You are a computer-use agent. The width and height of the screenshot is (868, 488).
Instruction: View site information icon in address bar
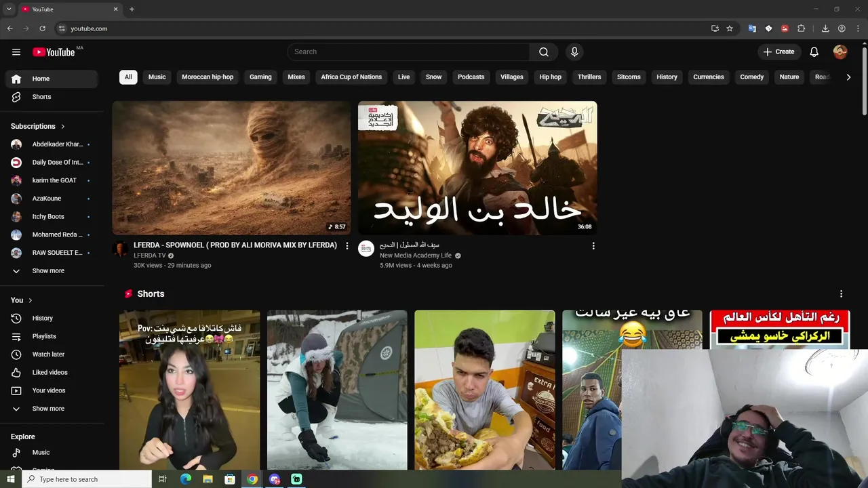click(x=62, y=28)
